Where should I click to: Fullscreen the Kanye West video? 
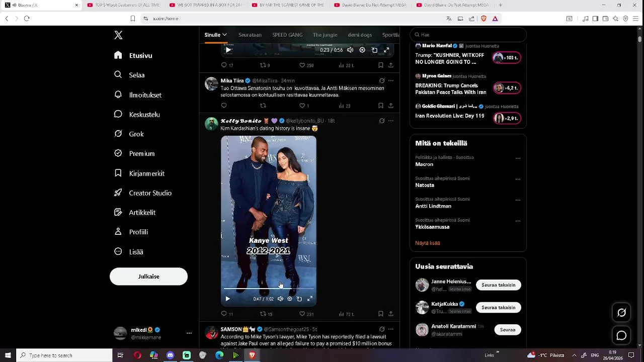pos(310,299)
